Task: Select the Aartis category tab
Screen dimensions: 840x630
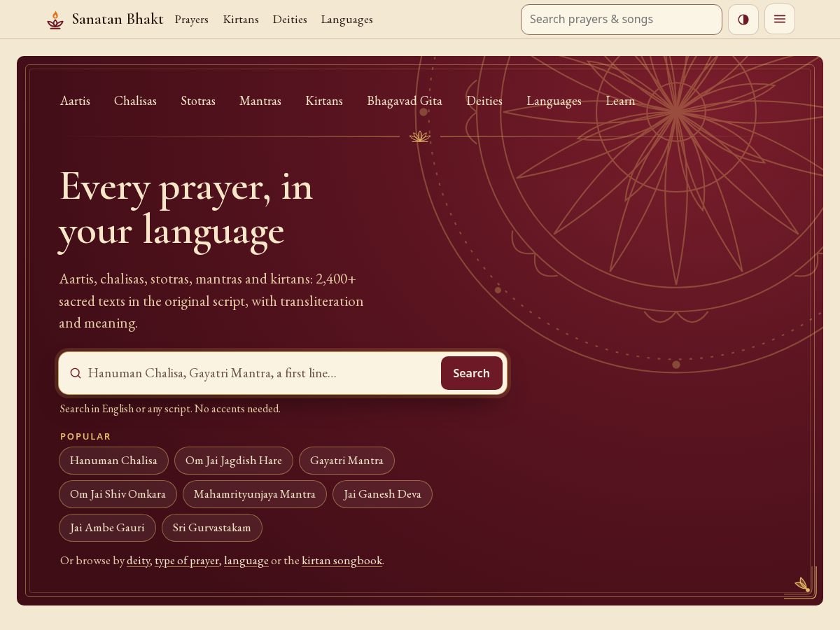Action: [75, 101]
